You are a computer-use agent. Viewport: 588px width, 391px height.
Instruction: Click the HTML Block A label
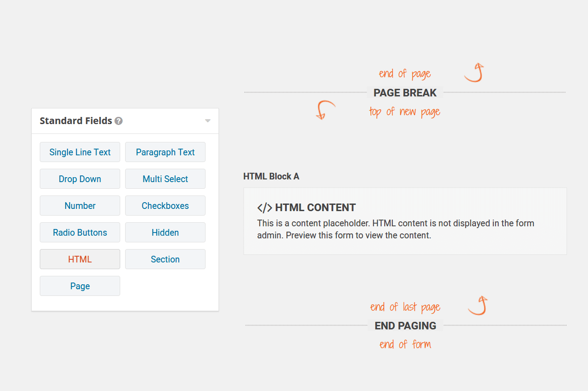click(x=271, y=176)
